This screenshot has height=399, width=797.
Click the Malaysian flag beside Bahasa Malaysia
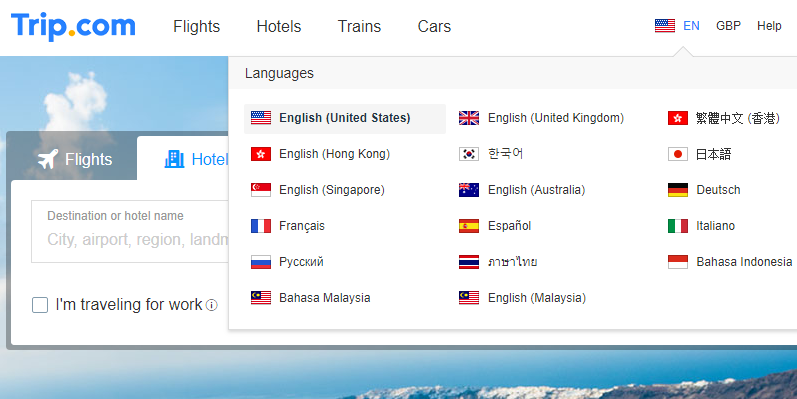261,298
